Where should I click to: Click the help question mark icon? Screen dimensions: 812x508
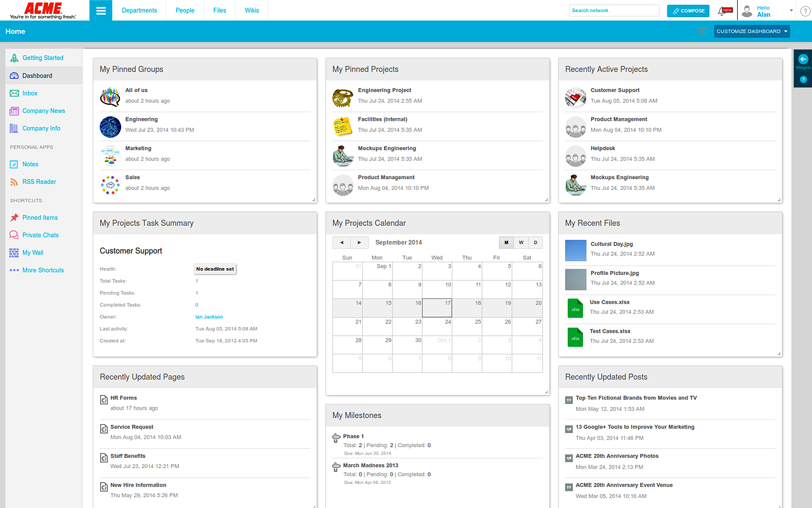(x=805, y=11)
